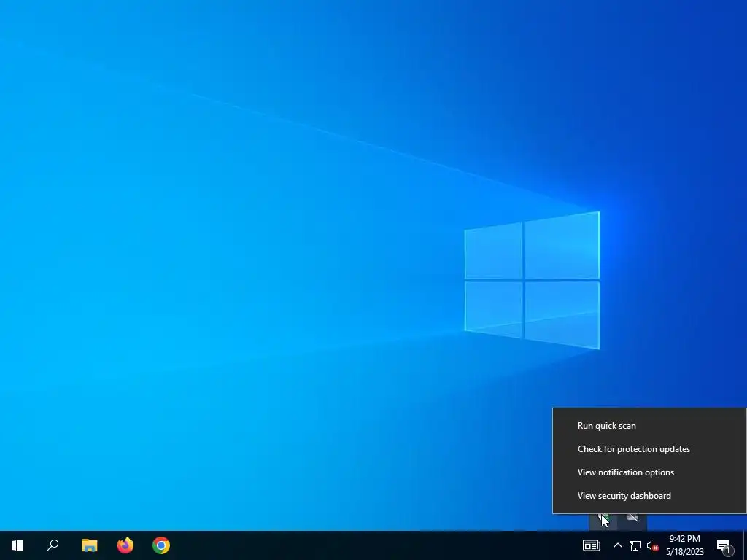Screen dimensions: 747x560
Task: Launch Firefox from the taskbar
Action: click(x=125, y=545)
